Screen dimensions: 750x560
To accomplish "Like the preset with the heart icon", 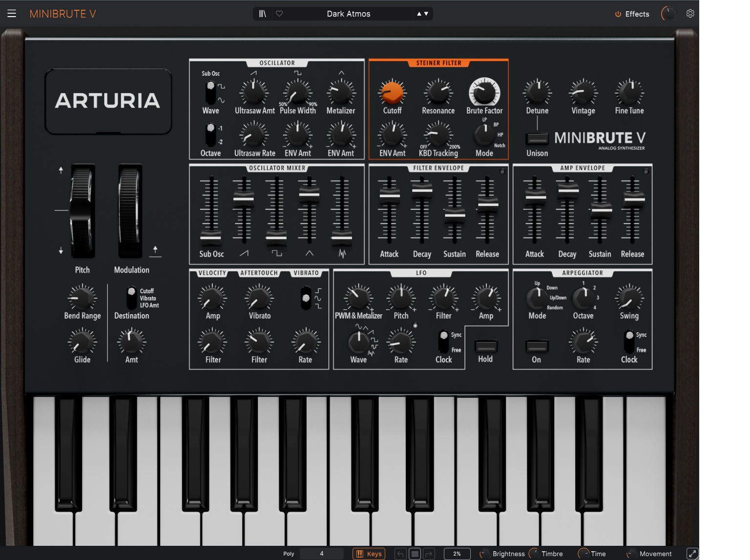I will [279, 14].
